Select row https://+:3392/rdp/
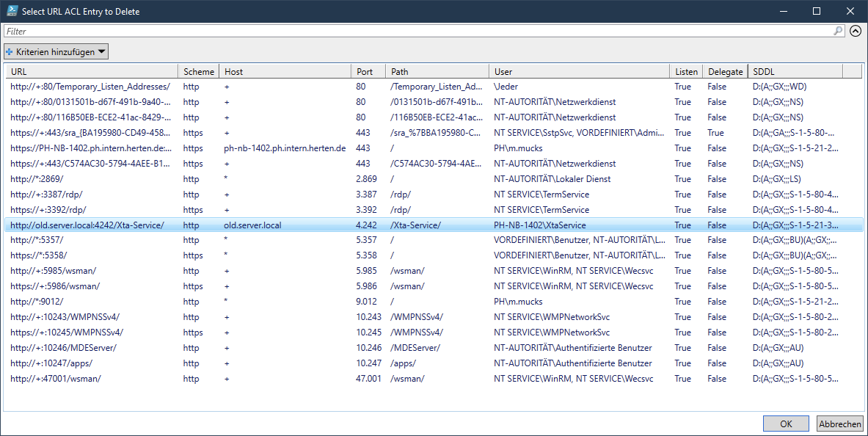The image size is (868, 436). (434, 210)
